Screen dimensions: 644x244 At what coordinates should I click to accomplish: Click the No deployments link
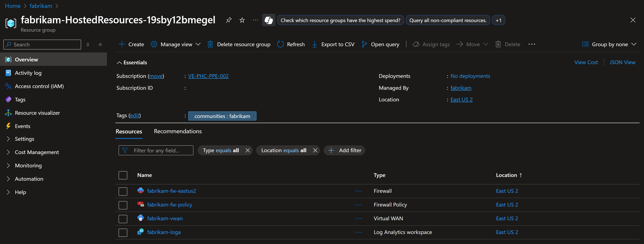click(x=470, y=76)
